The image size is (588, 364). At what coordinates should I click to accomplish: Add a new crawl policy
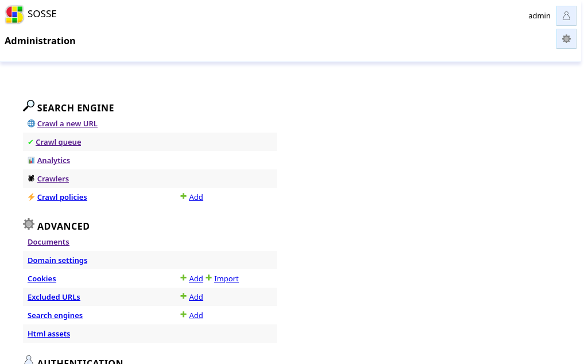click(196, 197)
